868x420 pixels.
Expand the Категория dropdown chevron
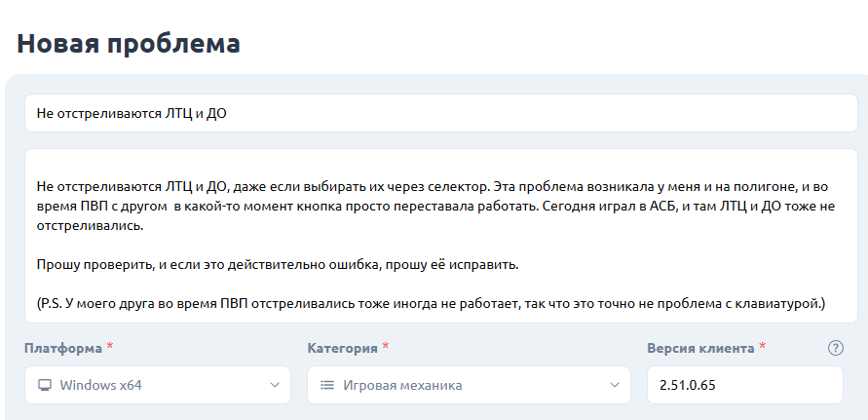click(614, 385)
